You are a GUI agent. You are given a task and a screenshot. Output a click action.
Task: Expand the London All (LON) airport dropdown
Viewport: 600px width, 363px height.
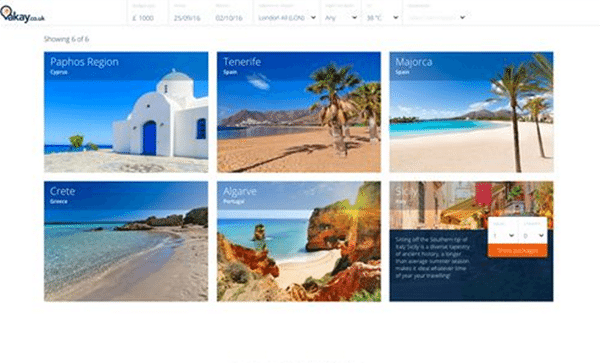click(287, 13)
